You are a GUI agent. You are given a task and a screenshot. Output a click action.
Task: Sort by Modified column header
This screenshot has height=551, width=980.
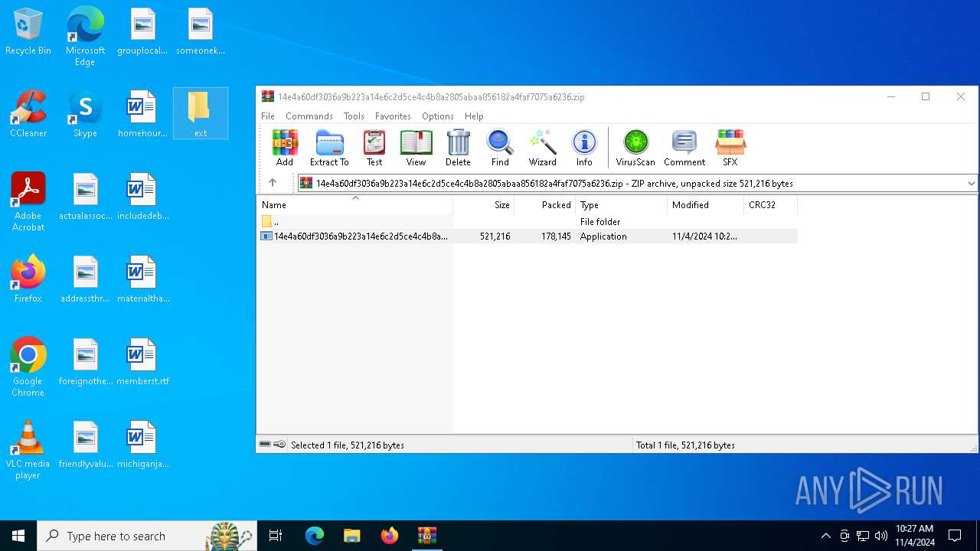[x=705, y=205]
